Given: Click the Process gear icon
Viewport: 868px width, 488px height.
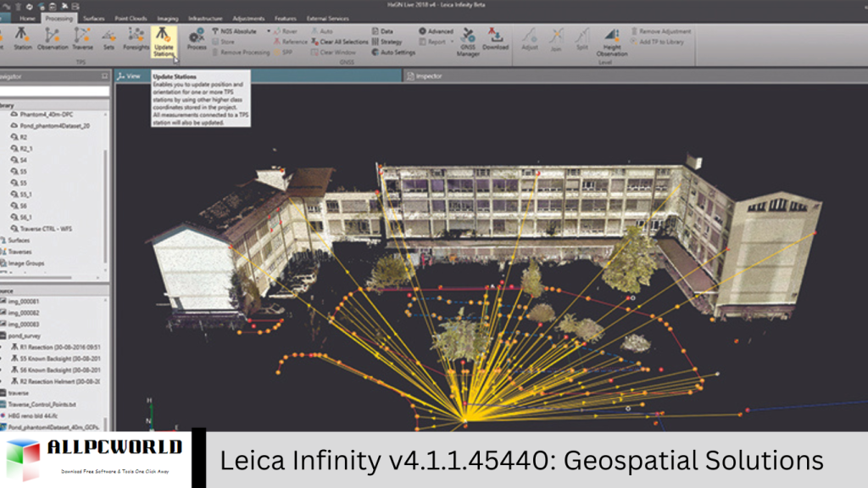Looking at the screenshot, I should pyautogui.click(x=197, y=40).
